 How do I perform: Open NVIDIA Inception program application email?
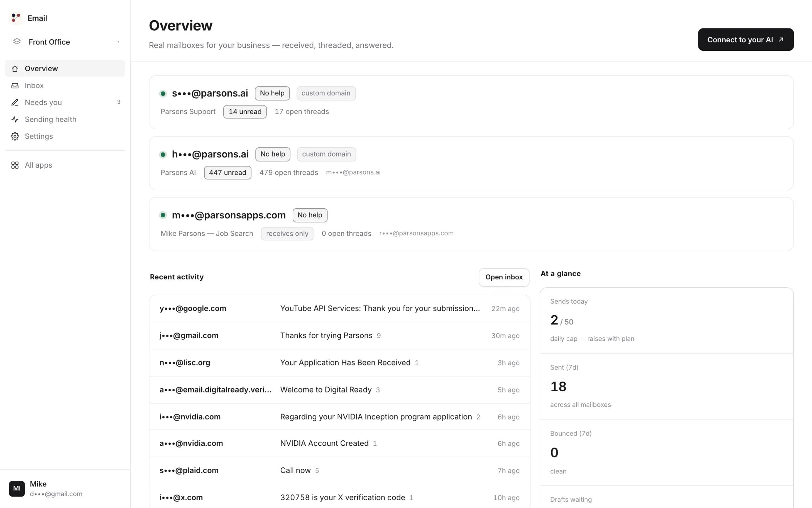[x=340, y=417]
